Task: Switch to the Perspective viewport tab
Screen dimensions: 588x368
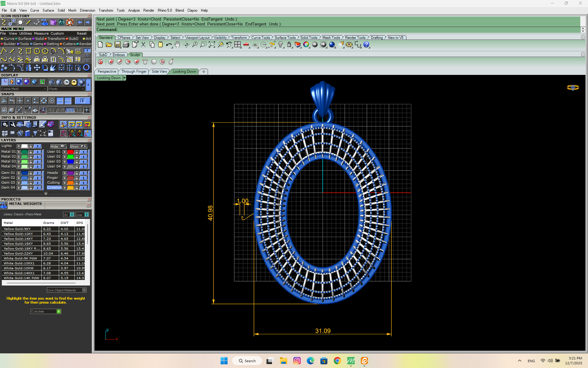Action: coord(107,71)
